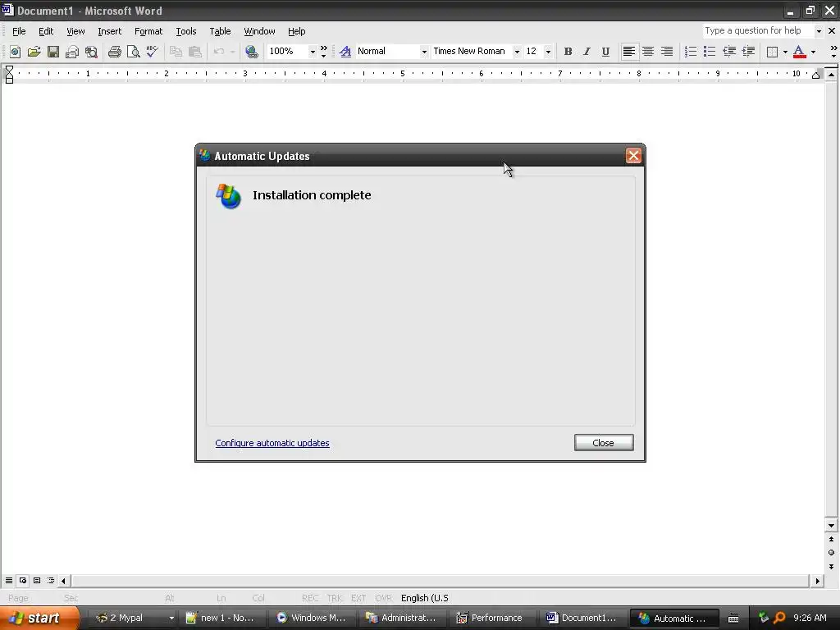Switch to Outline view icon
Image resolution: width=840 pixels, height=630 pixels.
coord(51,580)
